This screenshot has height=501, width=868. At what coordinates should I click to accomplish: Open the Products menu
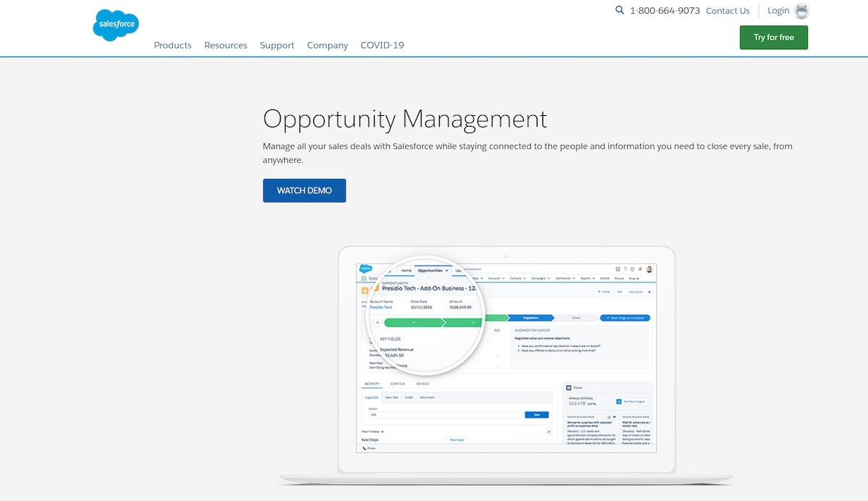173,45
